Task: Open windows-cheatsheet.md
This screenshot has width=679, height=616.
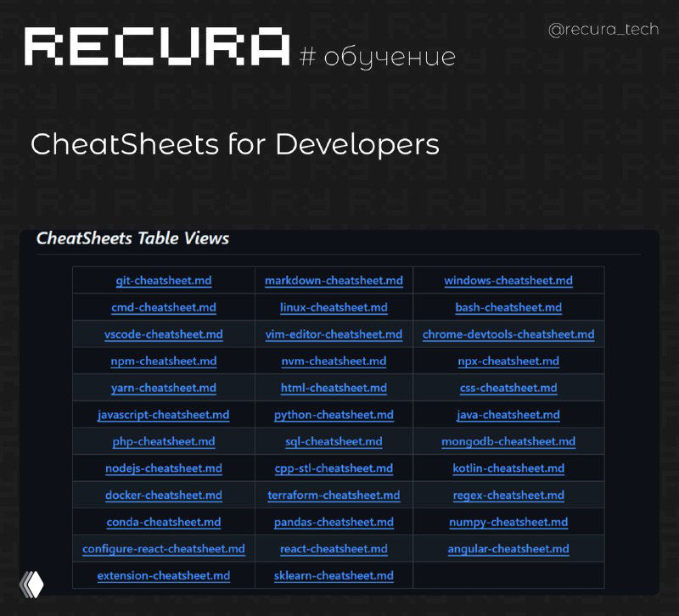Action: [x=508, y=280]
